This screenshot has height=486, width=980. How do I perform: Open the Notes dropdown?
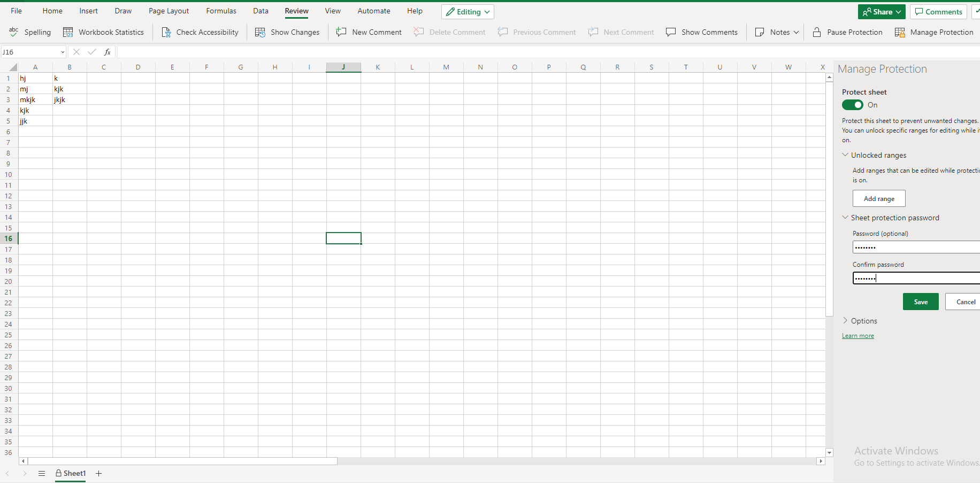click(x=777, y=32)
